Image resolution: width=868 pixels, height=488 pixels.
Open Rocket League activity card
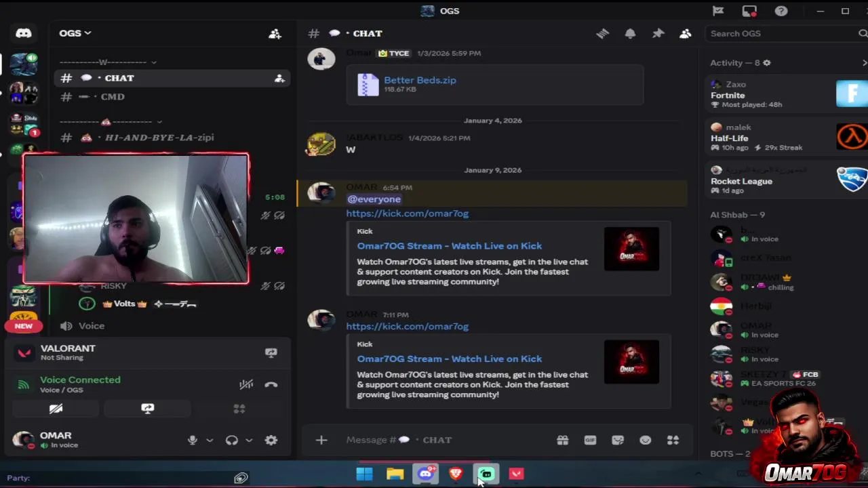pyautogui.click(x=787, y=180)
